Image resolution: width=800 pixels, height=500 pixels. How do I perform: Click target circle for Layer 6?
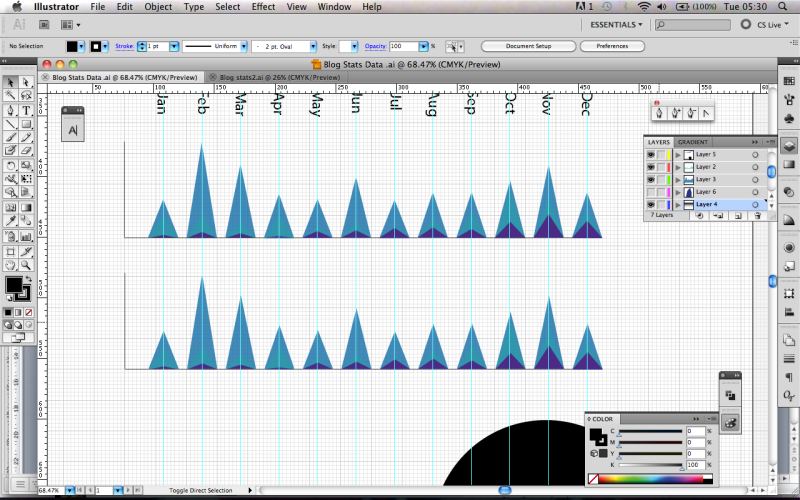755,192
